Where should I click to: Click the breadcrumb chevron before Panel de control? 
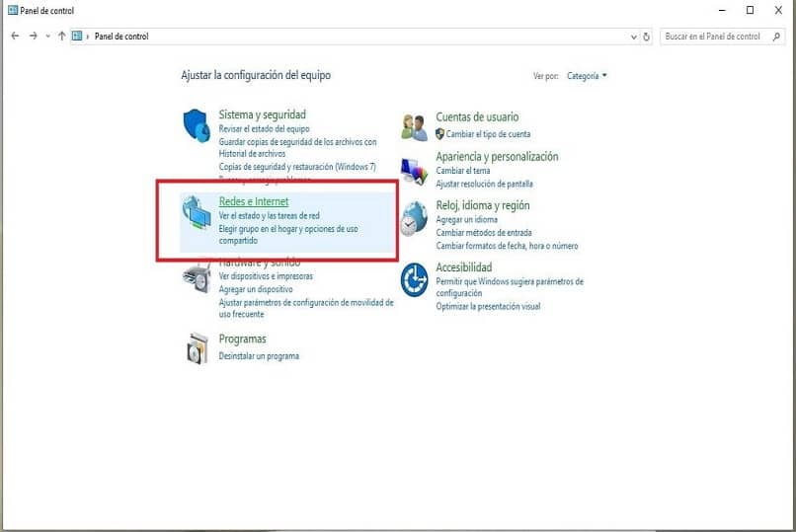tap(87, 36)
